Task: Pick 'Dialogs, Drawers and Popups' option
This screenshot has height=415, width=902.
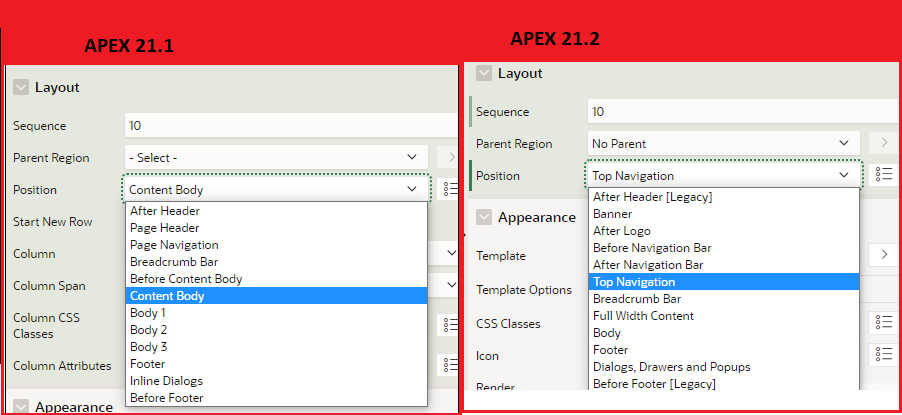Action: pos(671,367)
